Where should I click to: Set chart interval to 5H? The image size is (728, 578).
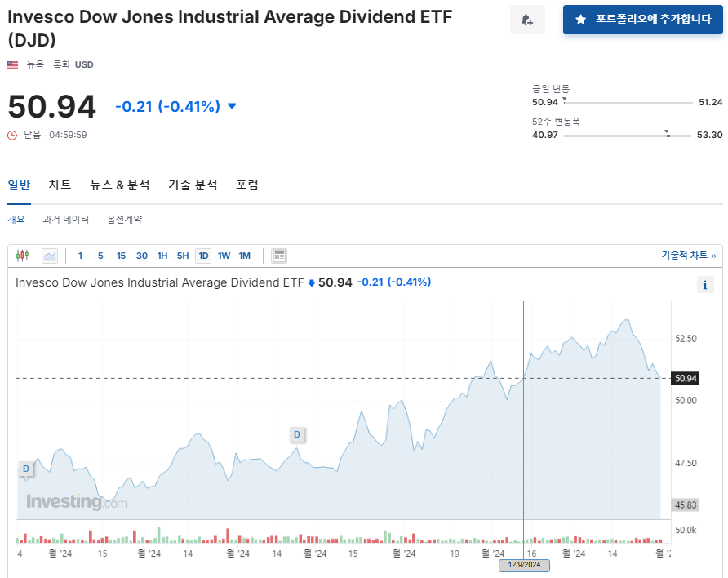[183, 256]
